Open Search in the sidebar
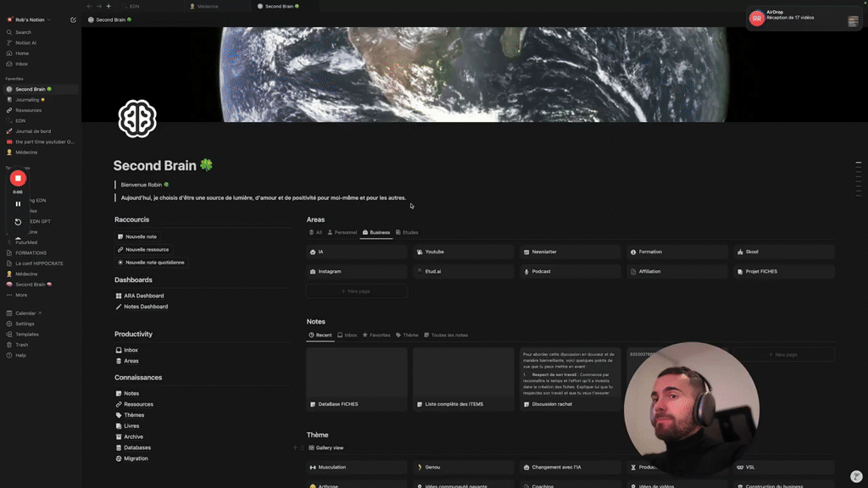This screenshot has width=868, height=488. coord(23,32)
